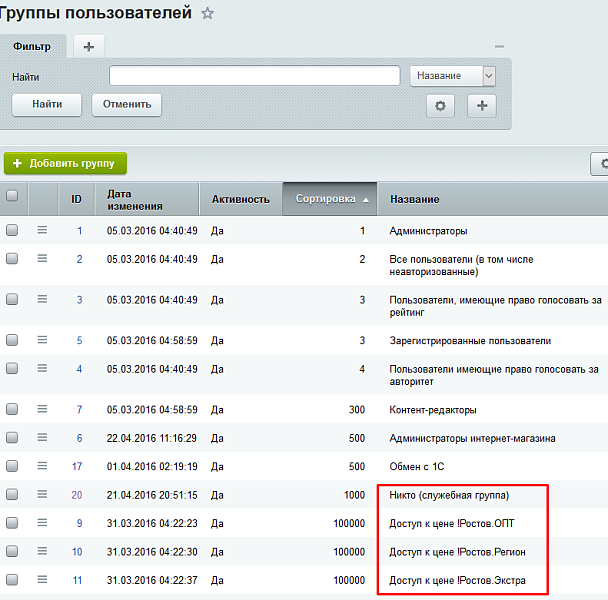The height and width of the screenshot is (600, 608).
Task: Sort by the Сортировка column header
Action: [330, 199]
